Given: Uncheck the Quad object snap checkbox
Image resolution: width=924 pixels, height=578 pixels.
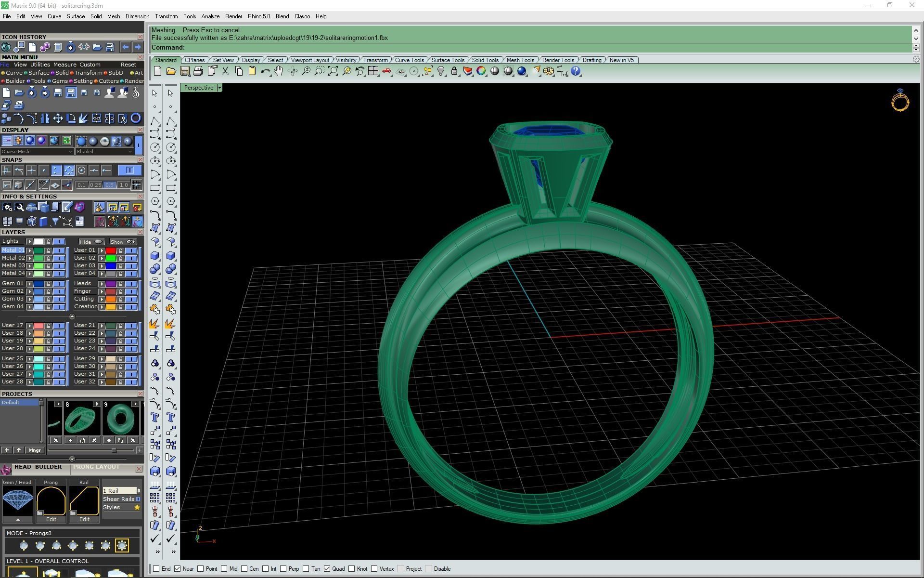Looking at the screenshot, I should (327, 569).
